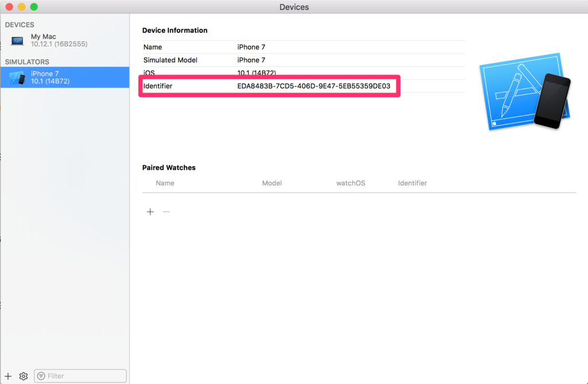This screenshot has height=384, width=588.
Task: Select the iPhone 7 simulator in sidebar
Action: click(65, 77)
